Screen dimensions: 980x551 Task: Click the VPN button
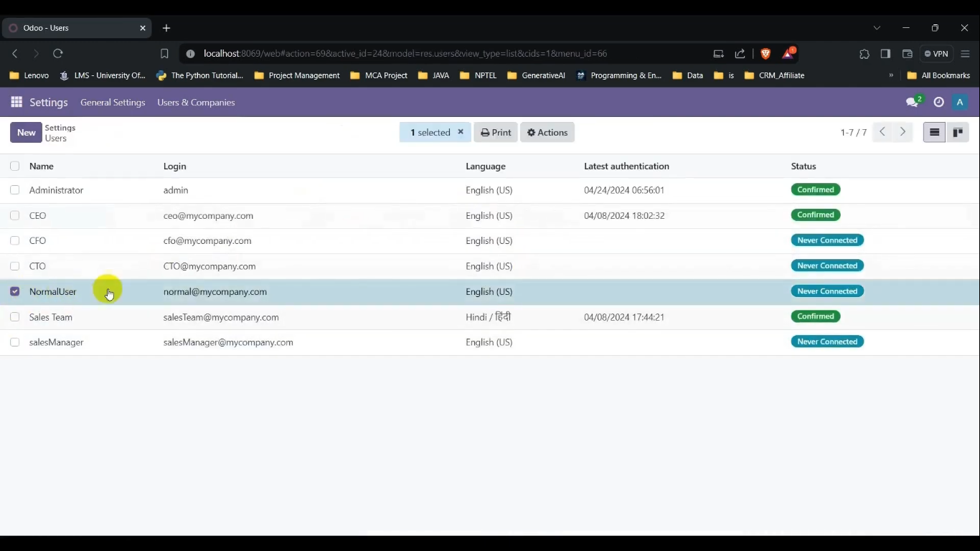[936, 54]
